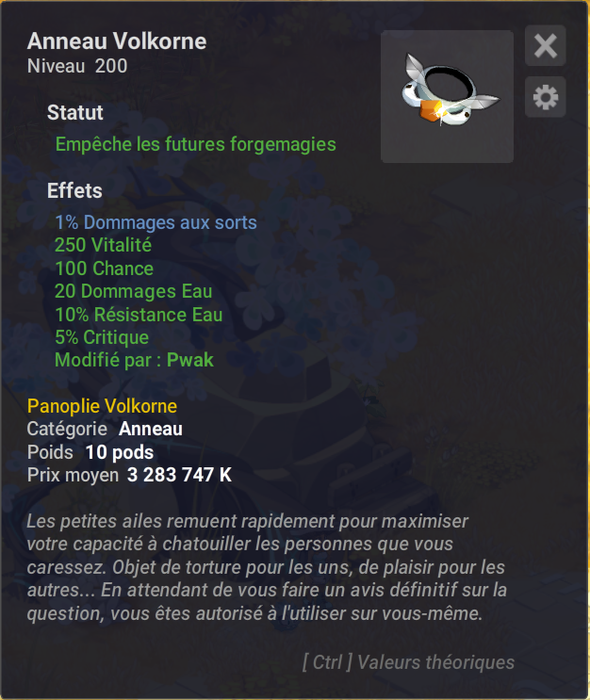Click the Ctrl Valeurs théoriques hint
The image size is (590, 700).
click(x=408, y=662)
